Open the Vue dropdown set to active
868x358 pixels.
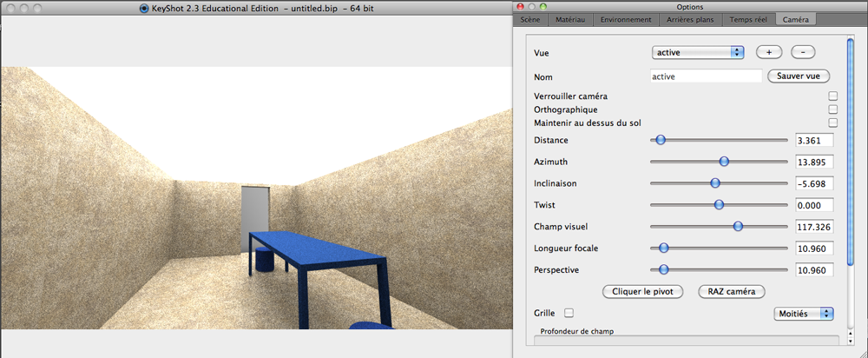(698, 52)
